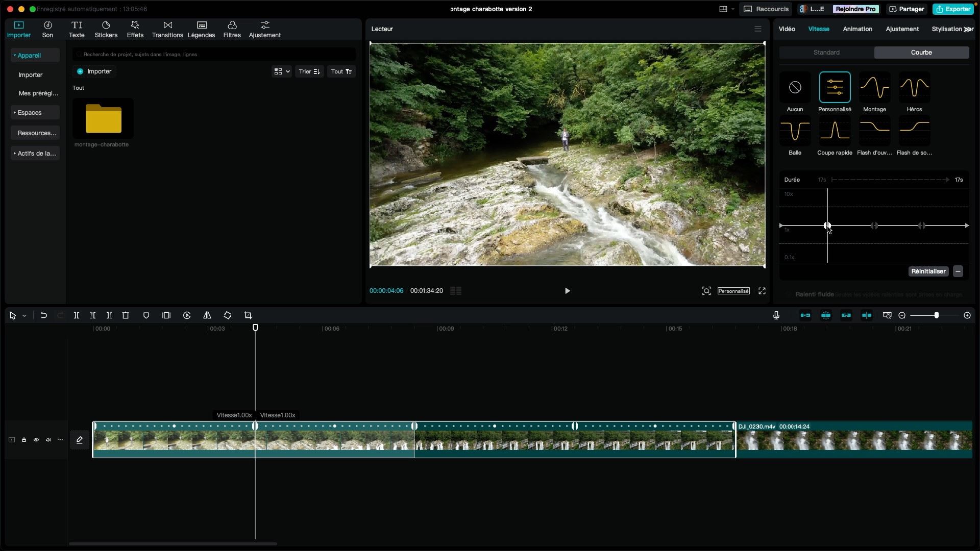Select the Courbe speed tab
980x551 pixels.
(x=921, y=53)
